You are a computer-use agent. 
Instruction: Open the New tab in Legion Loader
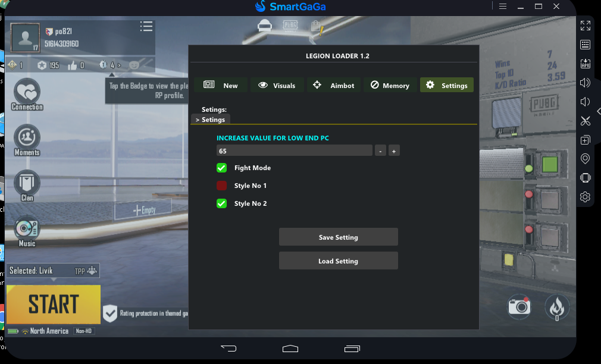tap(220, 85)
